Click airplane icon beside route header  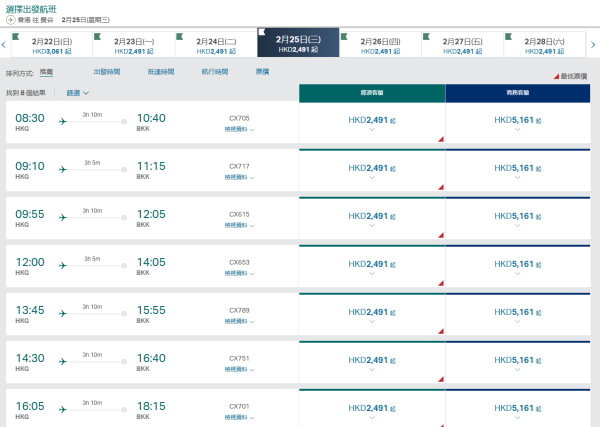tap(11, 19)
